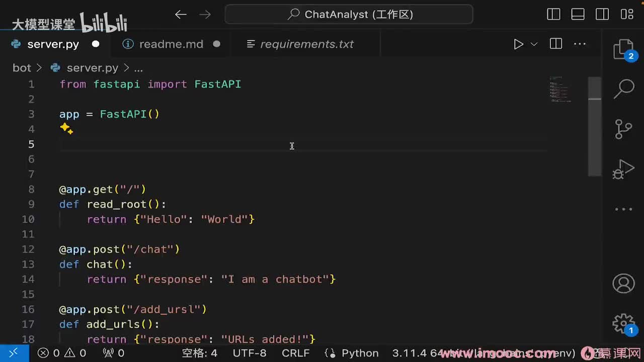Click 'def read_root():' definition
The image size is (644, 362).
pyautogui.click(x=113, y=204)
